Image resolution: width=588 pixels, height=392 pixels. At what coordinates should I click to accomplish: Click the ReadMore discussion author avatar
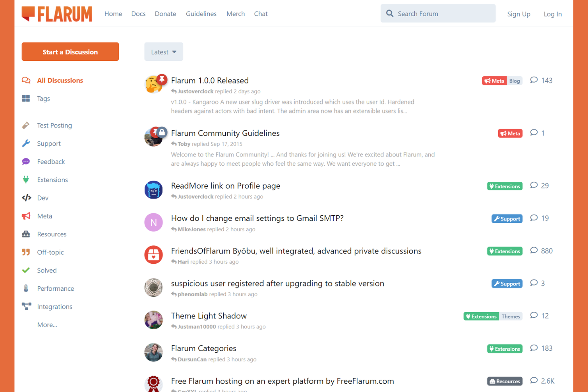pos(154,190)
